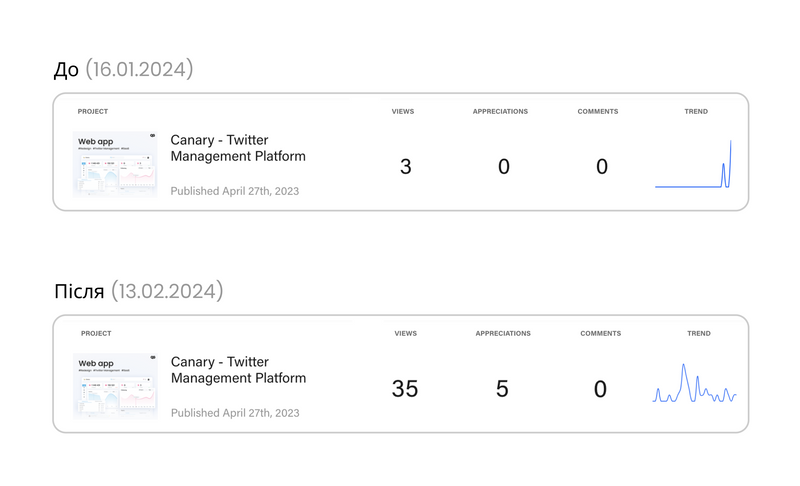Click the PROJECT header in bottom table
The image size is (800, 486).
pyautogui.click(x=95, y=333)
